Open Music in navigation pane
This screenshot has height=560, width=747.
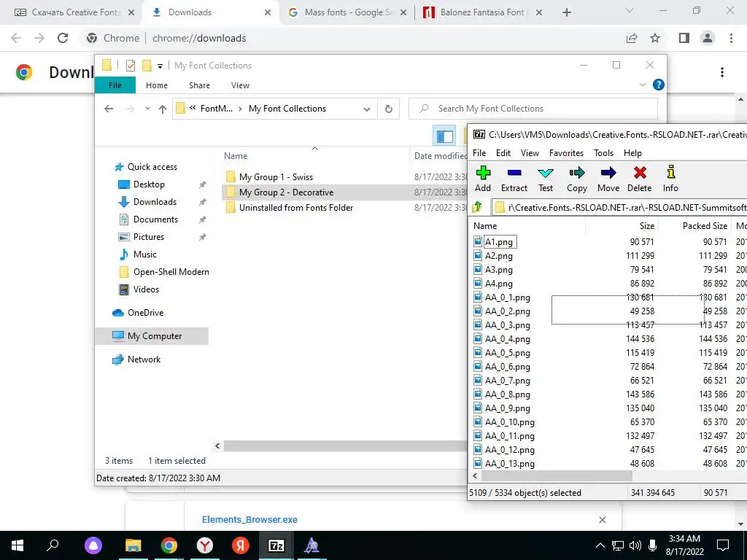[x=145, y=254]
